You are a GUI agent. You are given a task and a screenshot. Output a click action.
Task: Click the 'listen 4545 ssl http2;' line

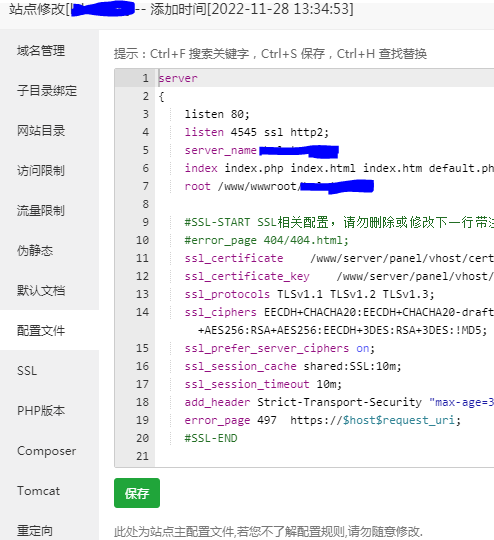(257, 132)
